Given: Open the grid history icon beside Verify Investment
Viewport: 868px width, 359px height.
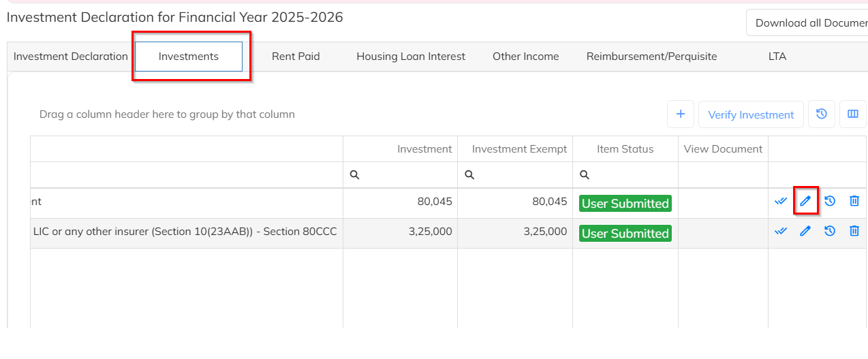Looking at the screenshot, I should coord(822,114).
